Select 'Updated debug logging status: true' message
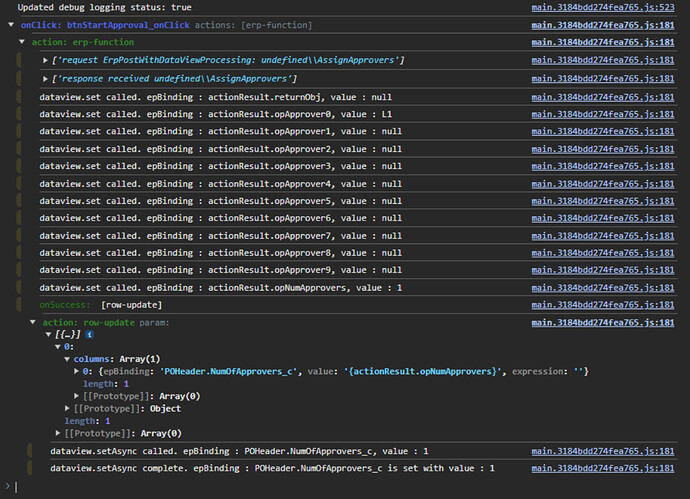Screen dimensions: 690x499 [x=104, y=7]
